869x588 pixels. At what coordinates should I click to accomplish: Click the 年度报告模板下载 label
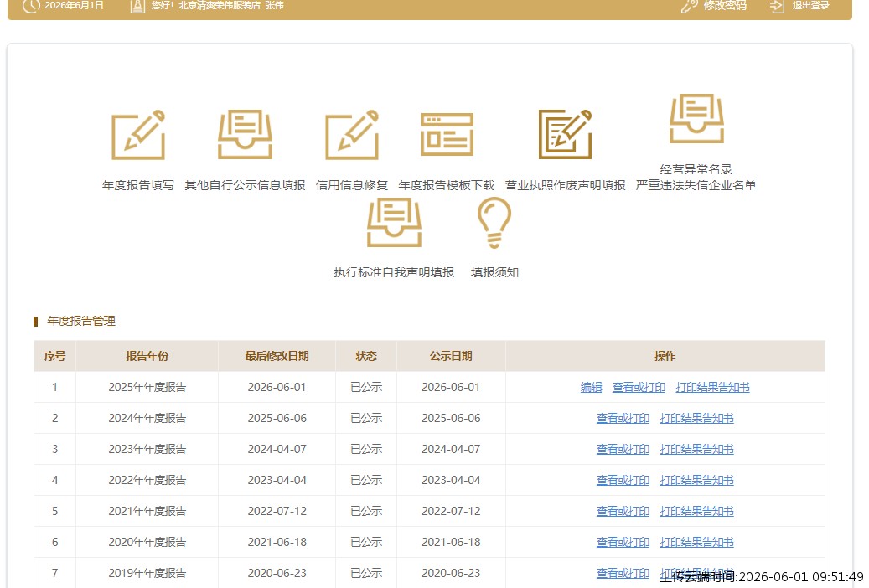pyautogui.click(x=447, y=185)
